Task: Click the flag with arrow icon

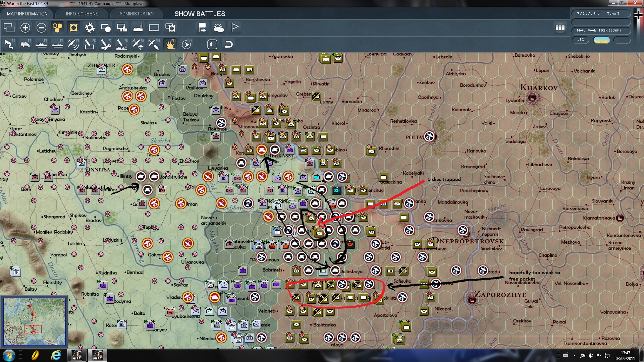Action: click(202, 27)
